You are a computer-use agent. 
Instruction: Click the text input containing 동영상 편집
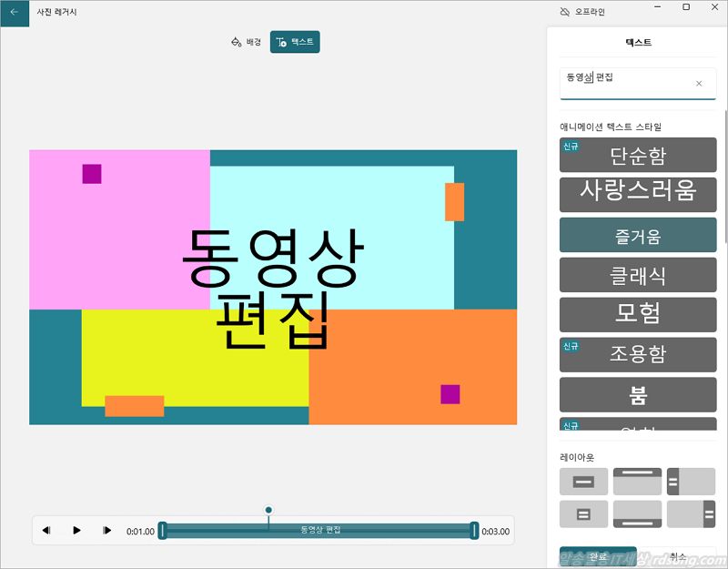[x=628, y=83]
